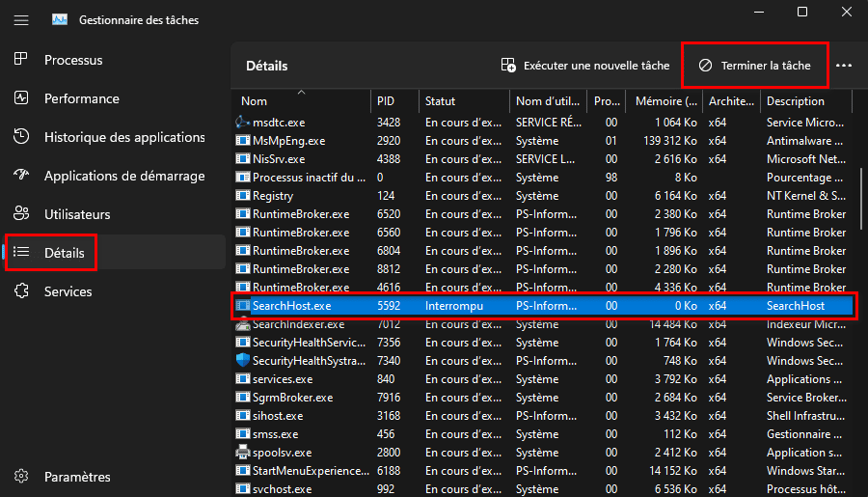The image size is (868, 497).
Task: Click memory value 139 312 Ko
Action: (x=670, y=141)
